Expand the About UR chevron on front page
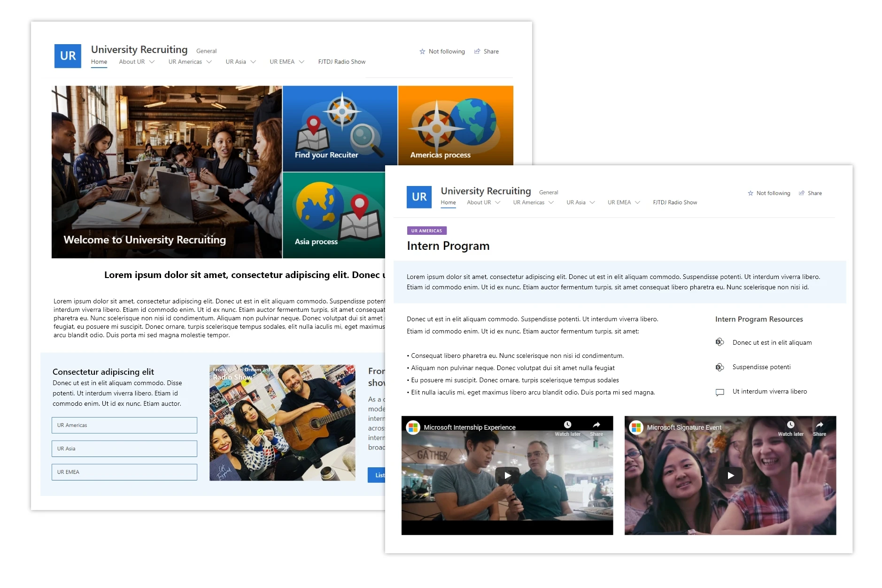Image resolution: width=882 pixels, height=588 pixels. click(497, 203)
